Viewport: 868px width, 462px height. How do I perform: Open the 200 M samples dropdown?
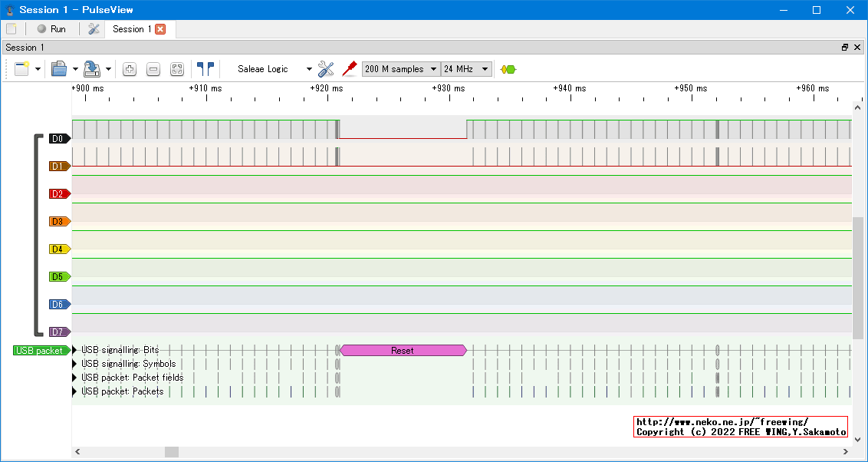[400, 69]
